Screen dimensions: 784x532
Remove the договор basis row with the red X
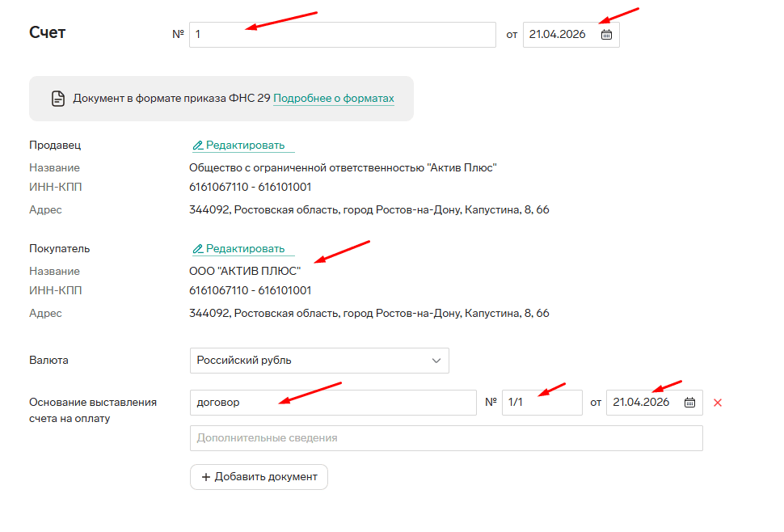[718, 403]
